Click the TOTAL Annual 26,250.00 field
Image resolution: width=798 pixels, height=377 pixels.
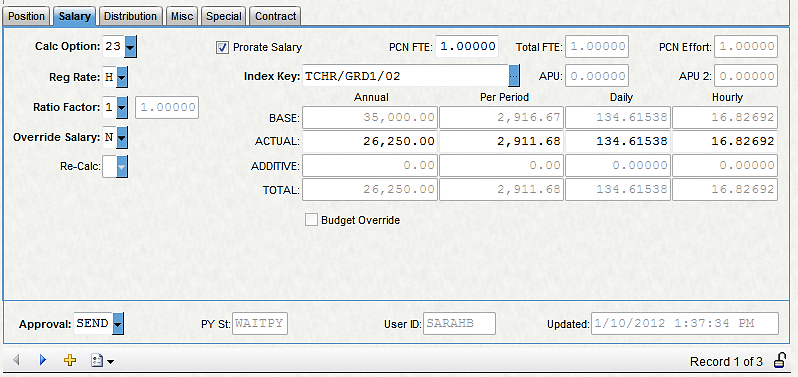pyautogui.click(x=370, y=189)
